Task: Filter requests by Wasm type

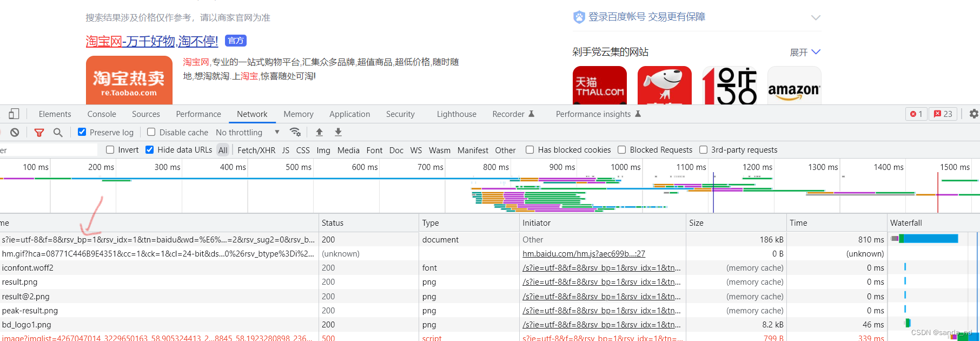Action: 440,150
